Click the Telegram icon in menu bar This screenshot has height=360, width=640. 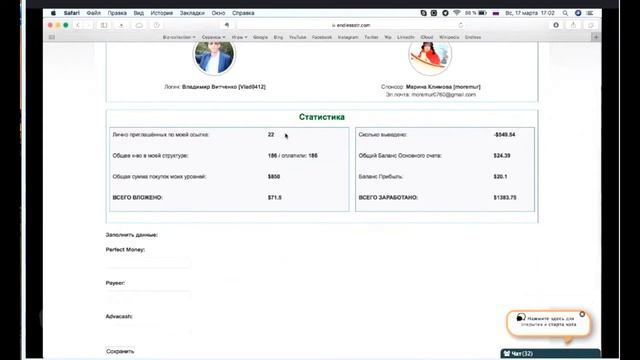[445, 13]
